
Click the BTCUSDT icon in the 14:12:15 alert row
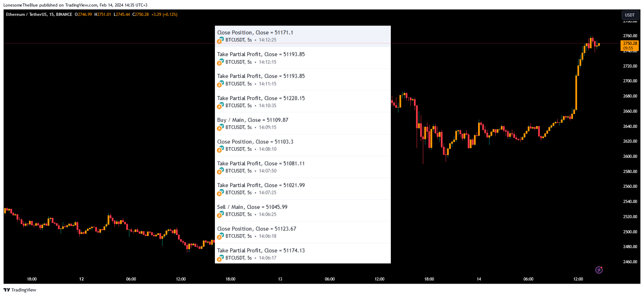pos(220,62)
